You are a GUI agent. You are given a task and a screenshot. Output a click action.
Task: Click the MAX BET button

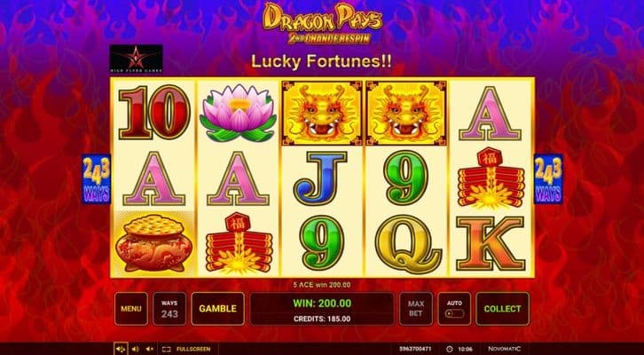click(416, 309)
